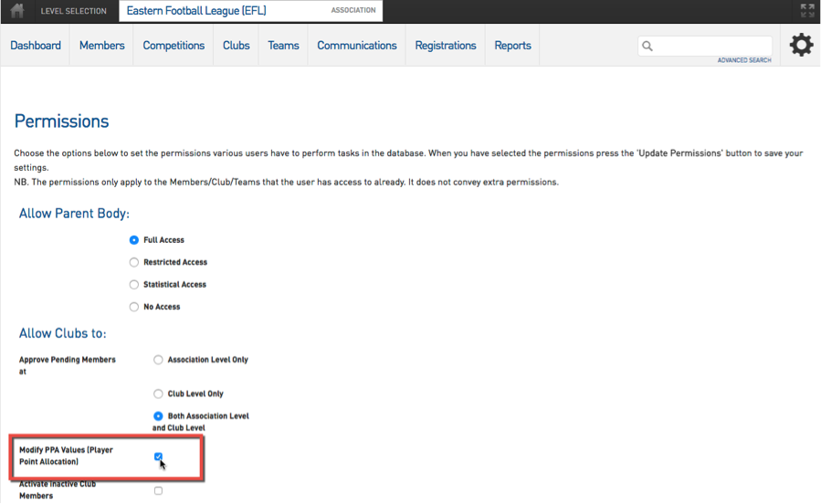Click Approve Pending Members at label
The width and height of the screenshot is (821, 504).
(x=67, y=365)
